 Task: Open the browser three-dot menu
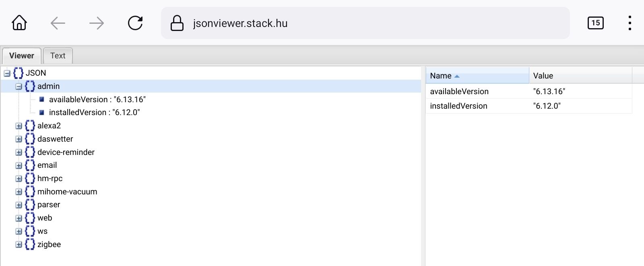pyautogui.click(x=630, y=23)
